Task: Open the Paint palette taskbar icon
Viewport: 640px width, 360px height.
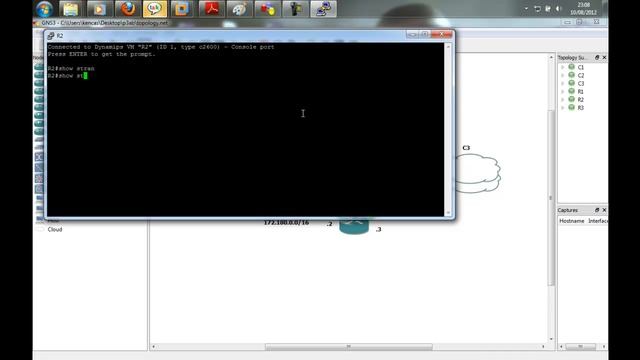Action: coord(240,9)
